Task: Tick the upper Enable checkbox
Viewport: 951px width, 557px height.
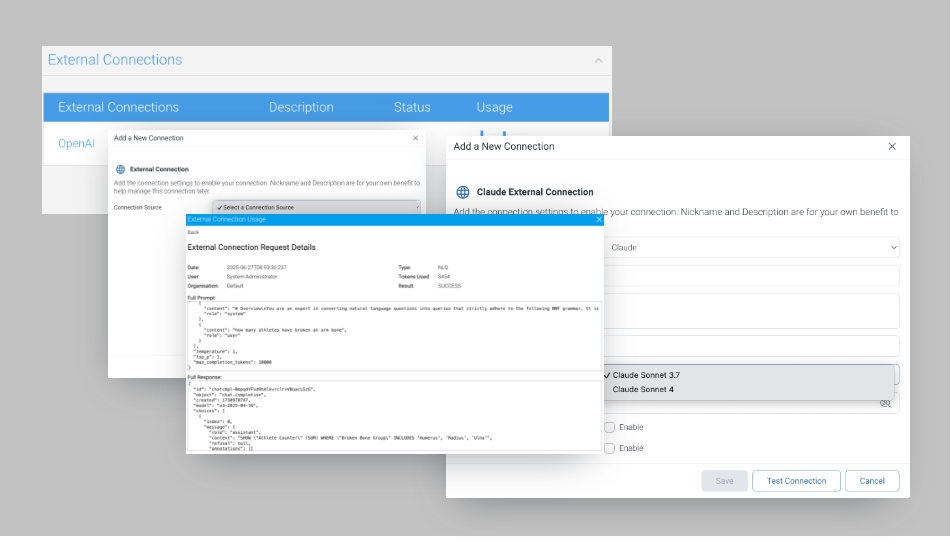Action: point(609,427)
